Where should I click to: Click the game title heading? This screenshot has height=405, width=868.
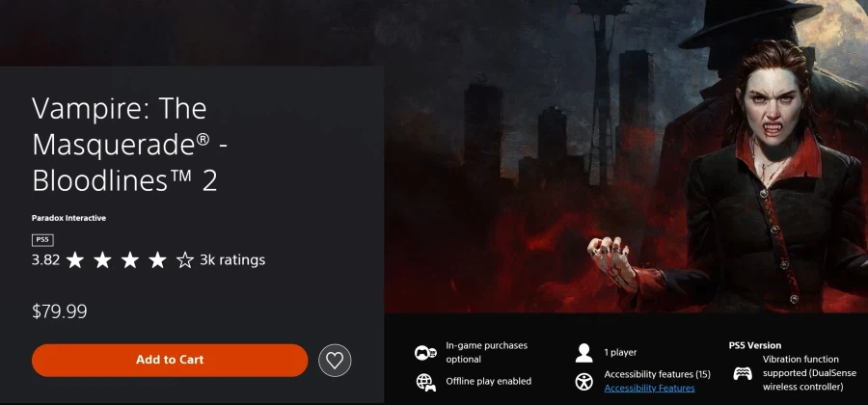(130, 145)
